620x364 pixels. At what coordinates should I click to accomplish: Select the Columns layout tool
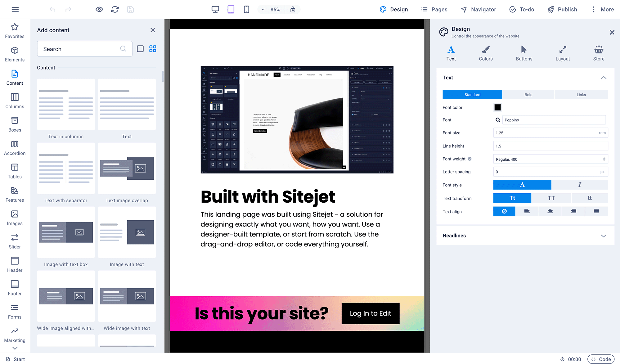14,100
